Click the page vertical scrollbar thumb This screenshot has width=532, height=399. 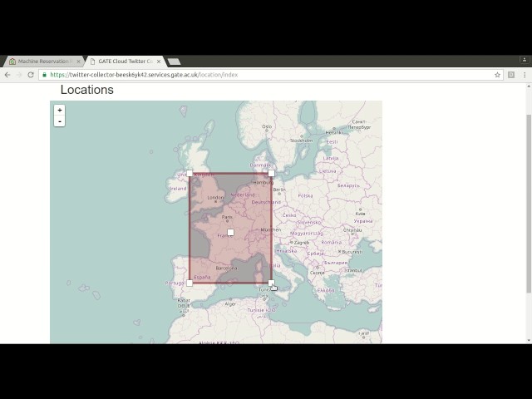(x=529, y=204)
